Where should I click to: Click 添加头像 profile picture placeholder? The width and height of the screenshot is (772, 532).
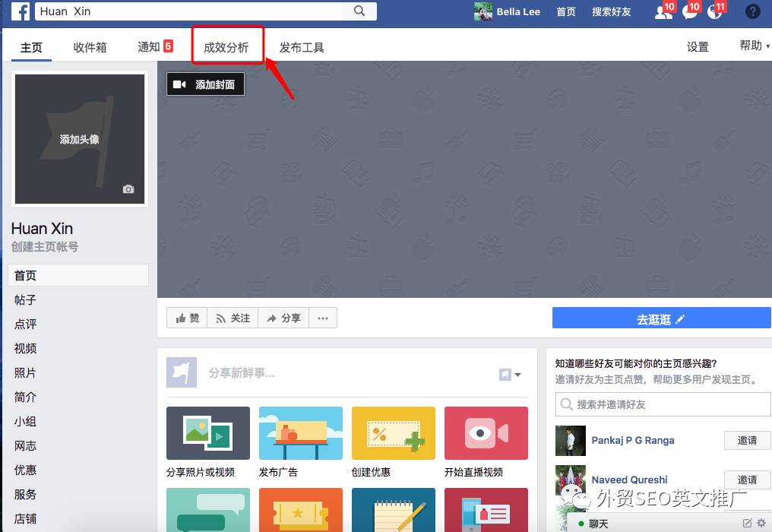coord(80,139)
